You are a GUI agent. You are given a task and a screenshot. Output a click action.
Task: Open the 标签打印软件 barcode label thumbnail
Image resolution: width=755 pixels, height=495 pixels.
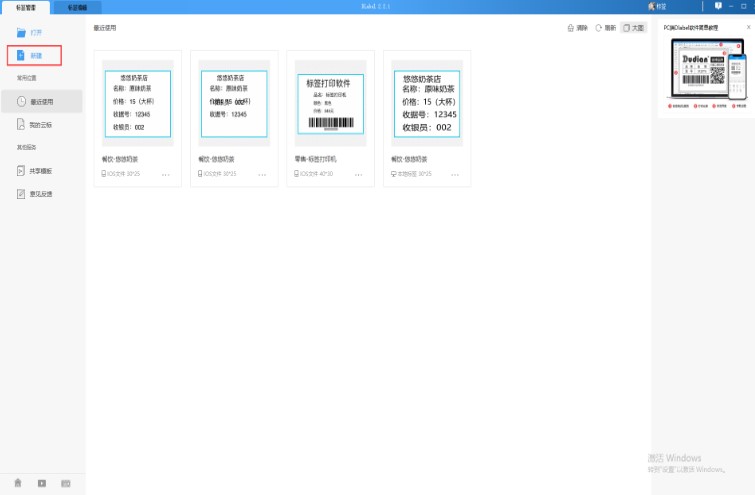[x=330, y=103]
